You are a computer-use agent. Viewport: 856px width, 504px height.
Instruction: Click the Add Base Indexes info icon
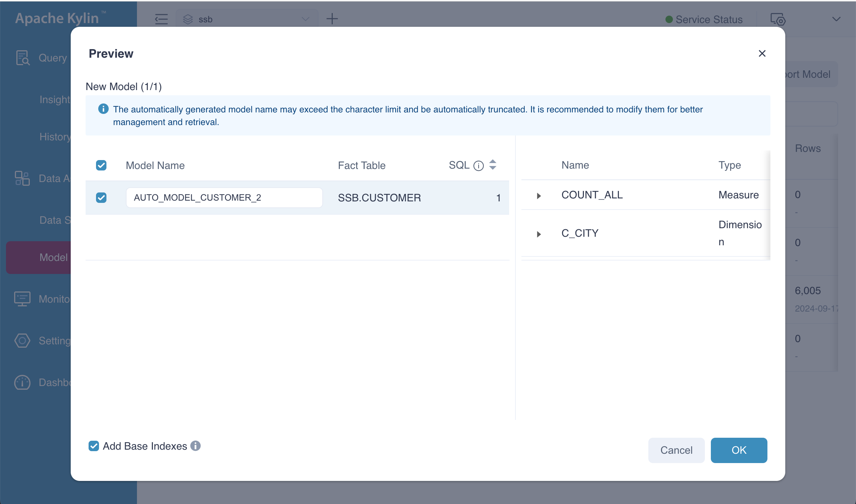[195, 446]
